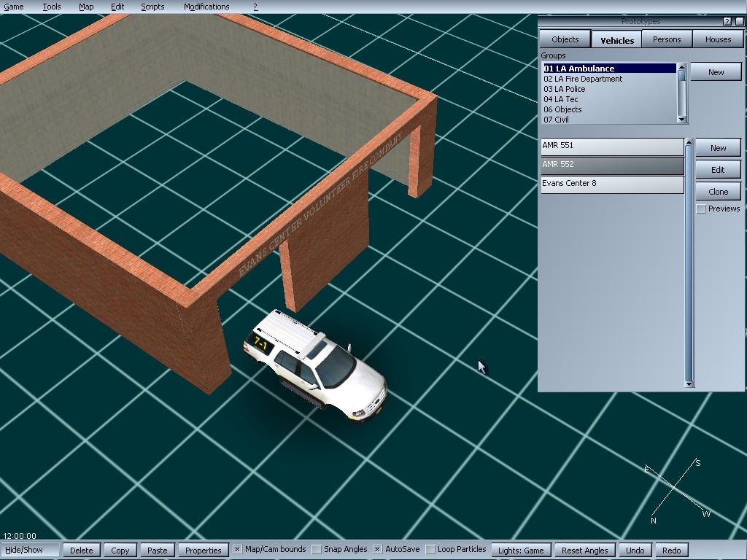
Task: Switch to the Persons tab
Action: (667, 39)
